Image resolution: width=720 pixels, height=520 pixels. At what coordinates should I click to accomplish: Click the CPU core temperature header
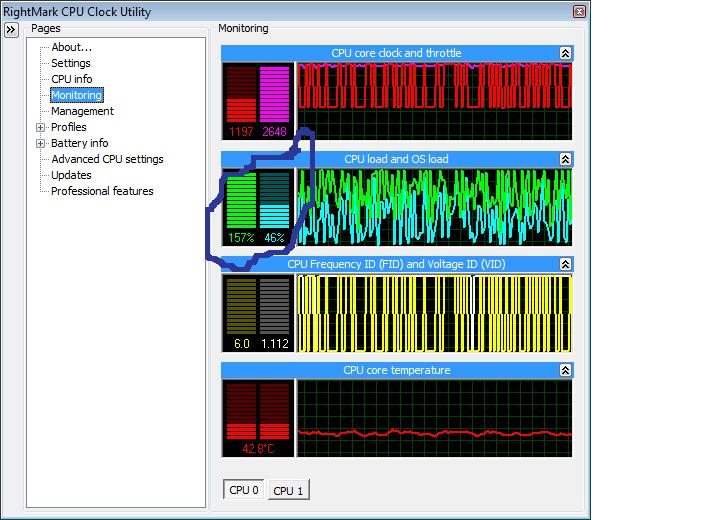(x=397, y=370)
